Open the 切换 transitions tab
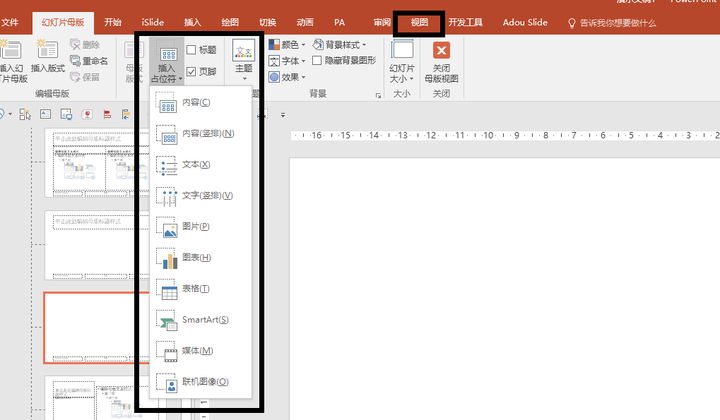This screenshot has height=420, width=720. [x=267, y=22]
